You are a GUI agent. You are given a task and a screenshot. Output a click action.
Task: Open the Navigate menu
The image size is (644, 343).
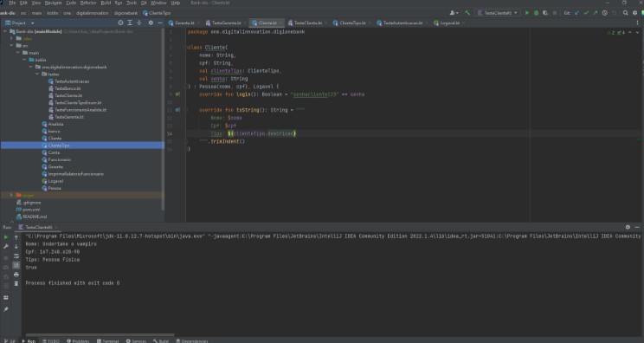pos(53,3)
